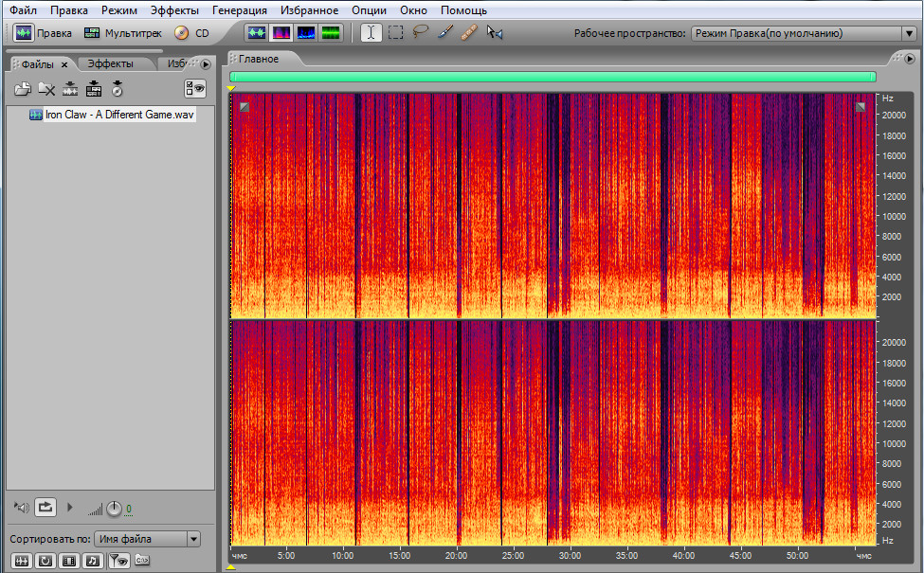Adjust the preview volume knob
Viewport: 924px width, 573px height.
pos(114,509)
